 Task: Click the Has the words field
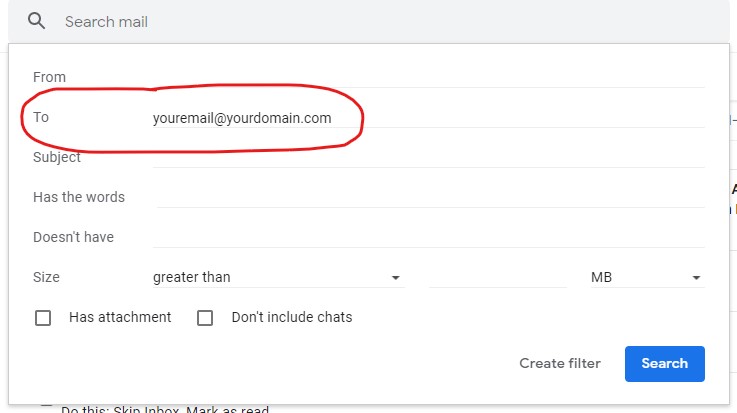[430, 197]
